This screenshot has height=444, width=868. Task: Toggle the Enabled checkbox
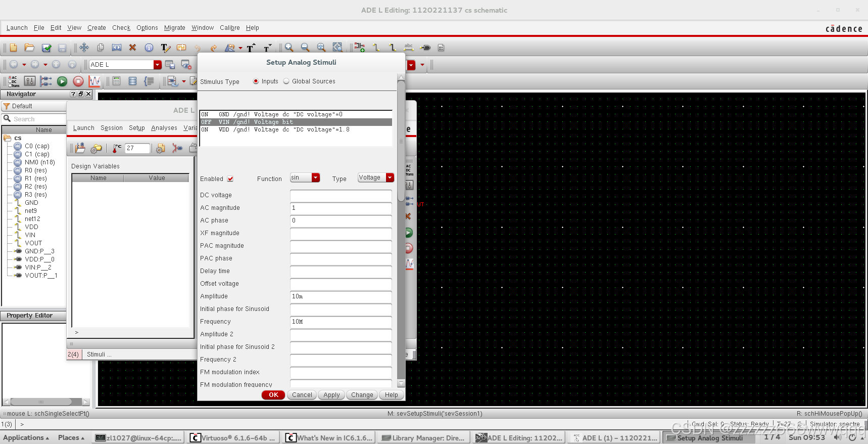tap(230, 179)
